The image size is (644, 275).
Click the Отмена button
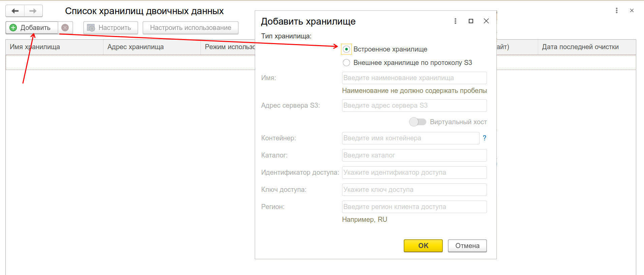coord(467,246)
